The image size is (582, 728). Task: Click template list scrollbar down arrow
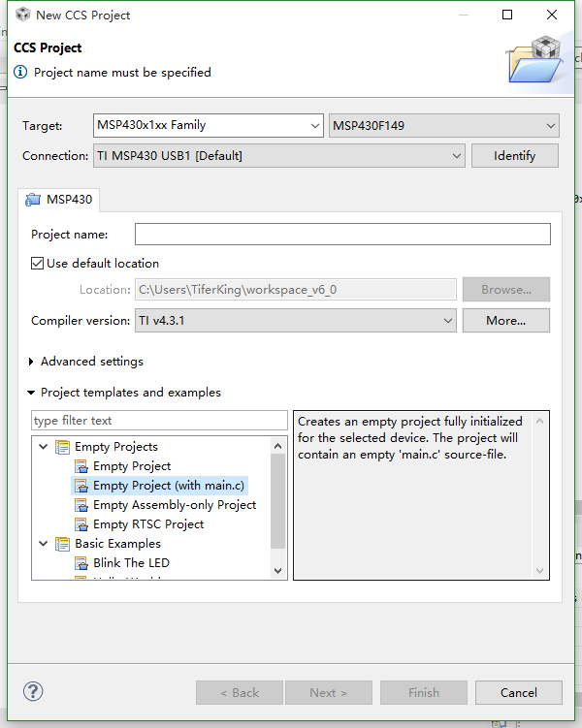point(277,571)
